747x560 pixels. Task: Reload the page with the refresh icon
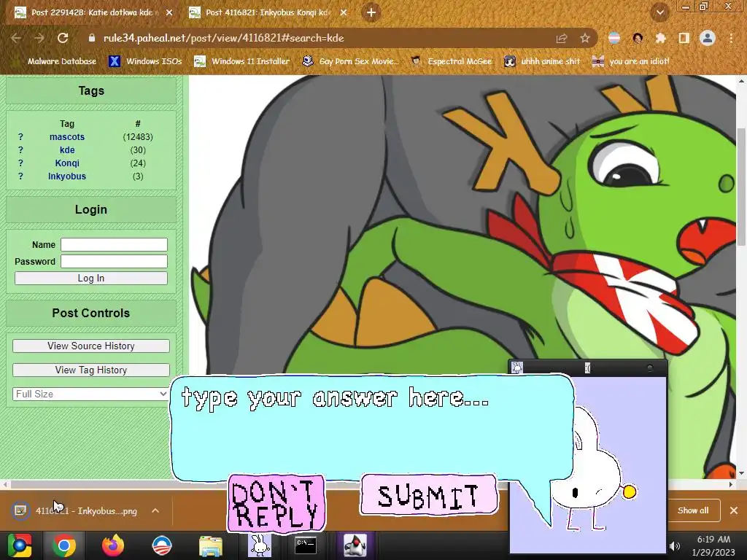tap(63, 38)
